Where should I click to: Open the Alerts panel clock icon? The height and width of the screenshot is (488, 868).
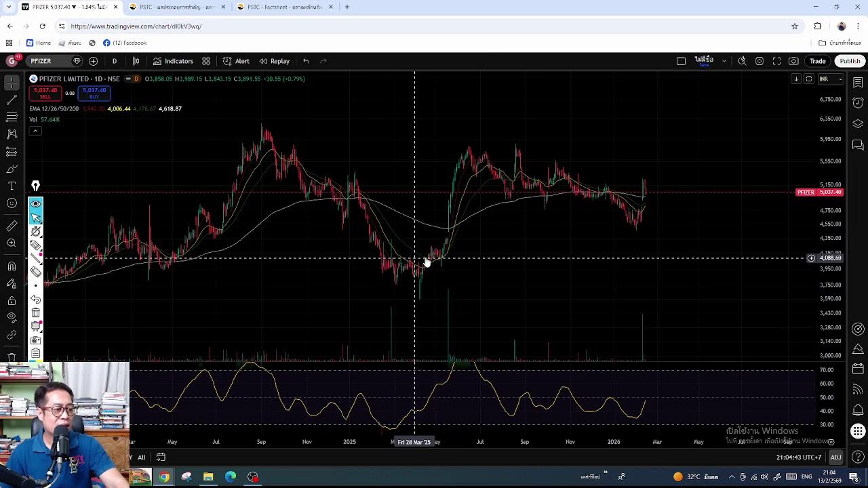pyautogui.click(x=858, y=103)
